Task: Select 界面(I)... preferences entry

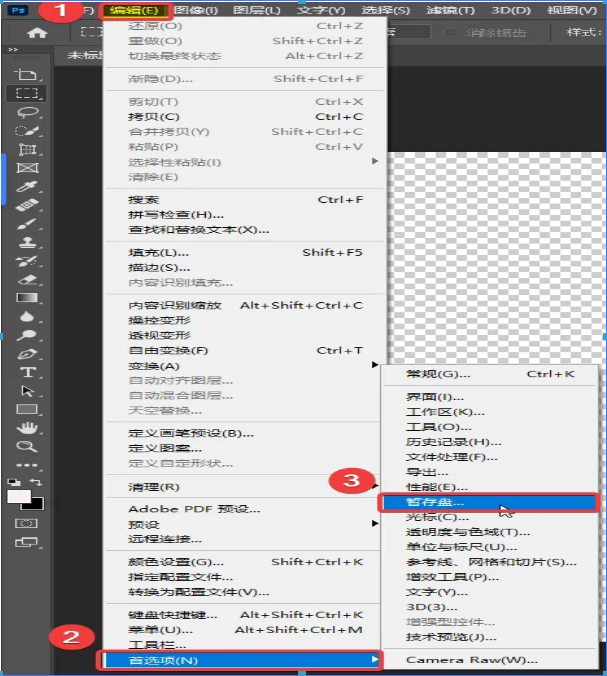Action: tap(489, 397)
